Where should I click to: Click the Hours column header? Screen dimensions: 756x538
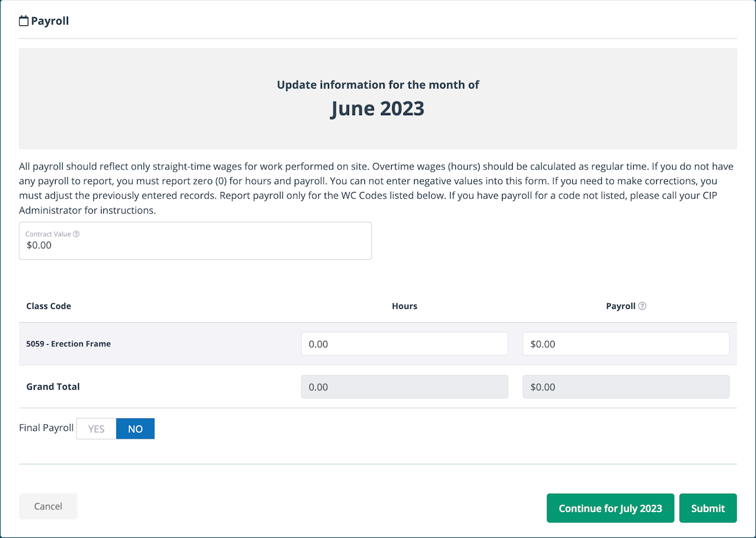[405, 306]
